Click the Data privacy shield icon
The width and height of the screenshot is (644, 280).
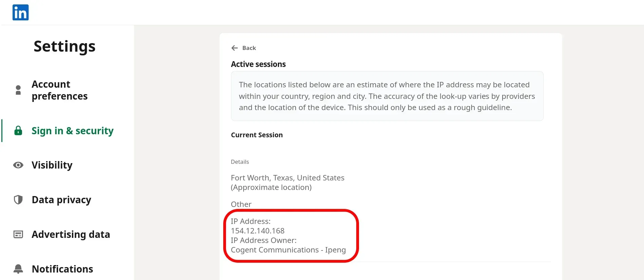pyautogui.click(x=18, y=200)
